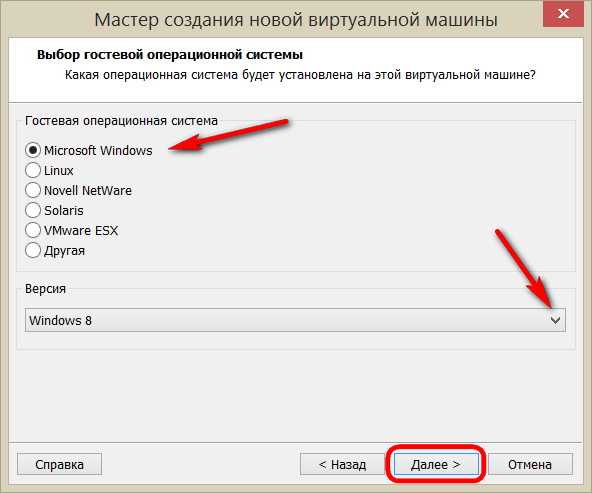Viewport: 592px width, 493px height.
Task: Choose the Другая operating system option
Action: 33,250
